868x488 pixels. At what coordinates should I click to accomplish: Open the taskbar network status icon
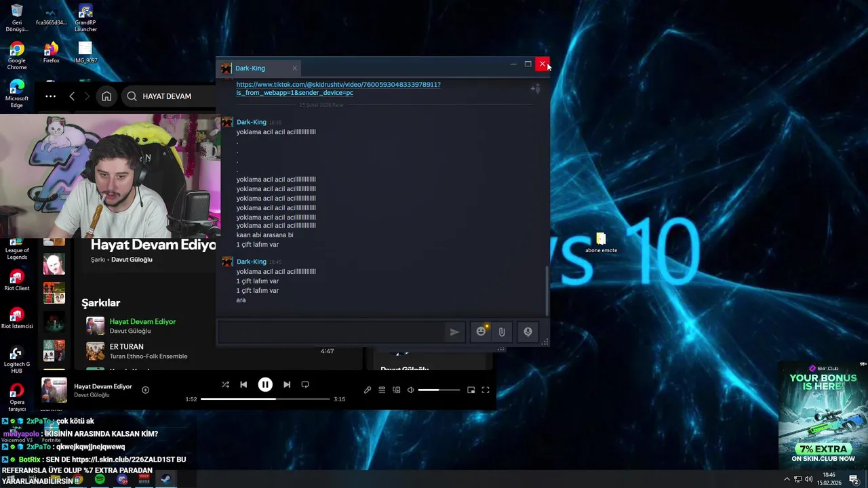coord(798,479)
